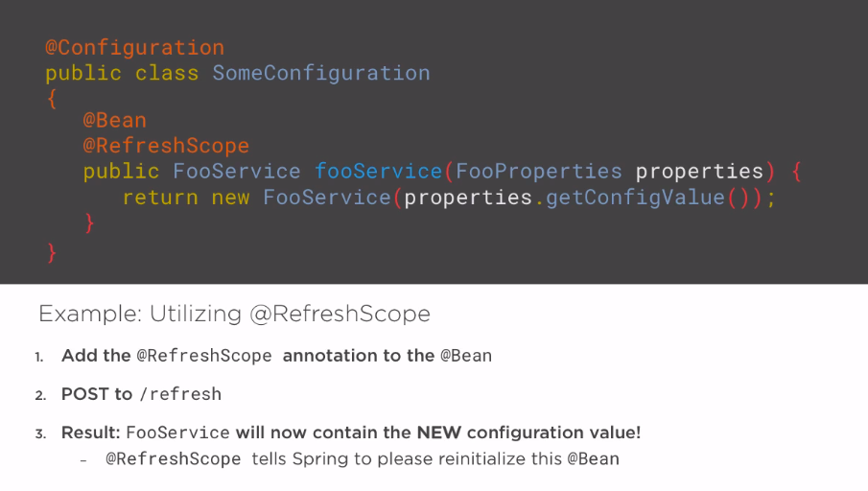Click the @Bean annotation in the code block

click(114, 121)
